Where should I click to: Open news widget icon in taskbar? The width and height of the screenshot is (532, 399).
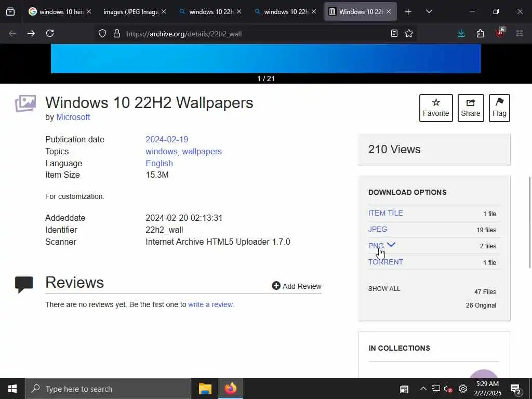[404, 389]
